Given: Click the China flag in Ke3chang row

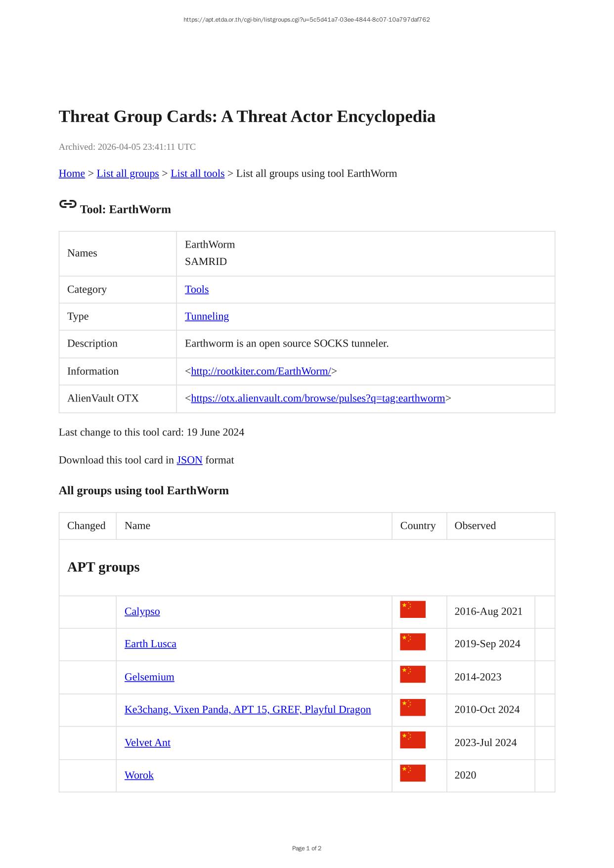Looking at the screenshot, I should click(412, 707).
